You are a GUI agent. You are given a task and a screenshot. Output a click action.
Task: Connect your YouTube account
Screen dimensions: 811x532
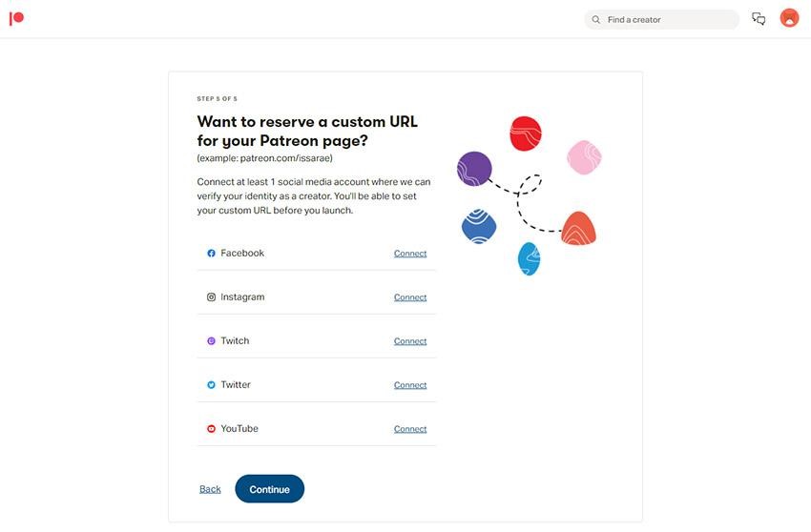410,429
